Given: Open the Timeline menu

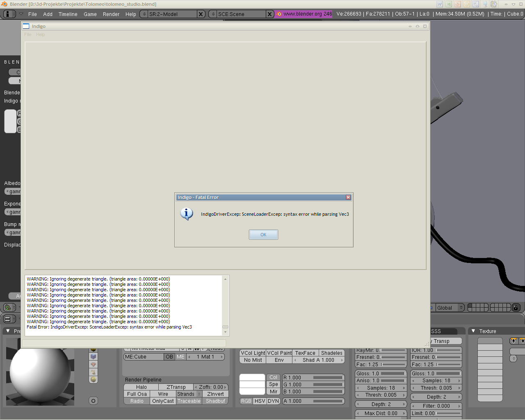Looking at the screenshot, I should (68, 14).
